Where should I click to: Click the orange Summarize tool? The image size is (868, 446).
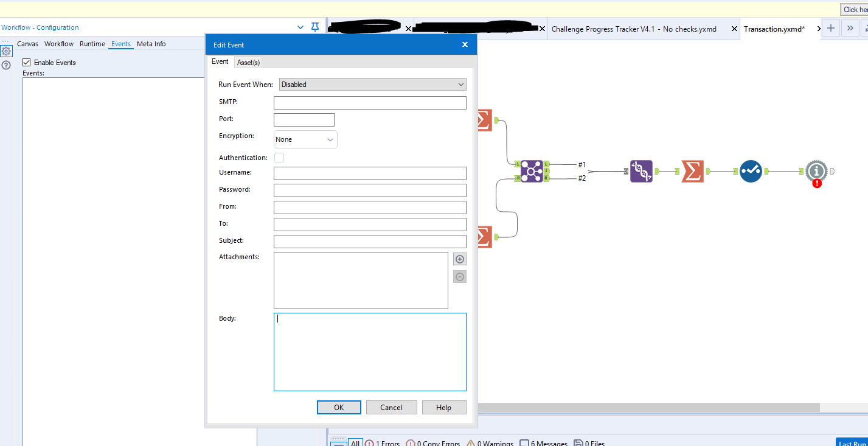[693, 172]
